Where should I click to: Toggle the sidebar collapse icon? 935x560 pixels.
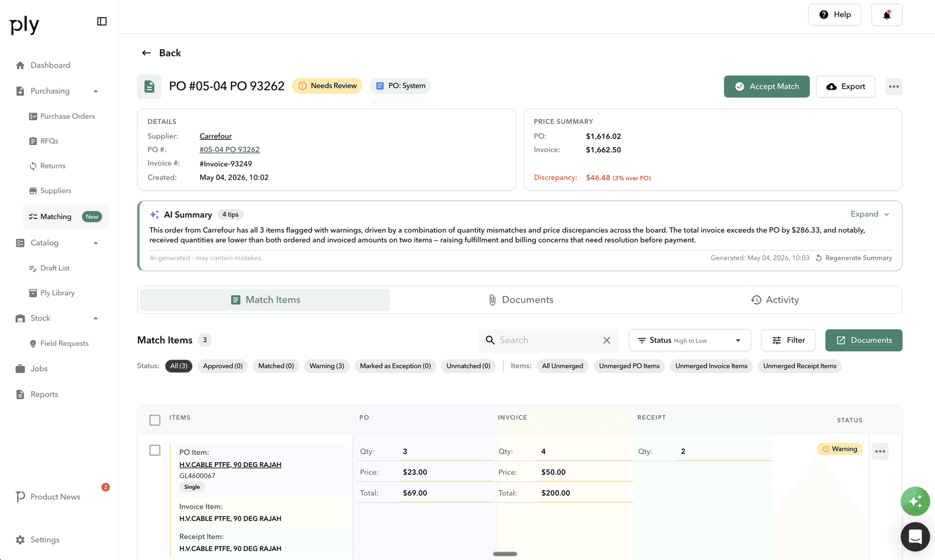[102, 21]
